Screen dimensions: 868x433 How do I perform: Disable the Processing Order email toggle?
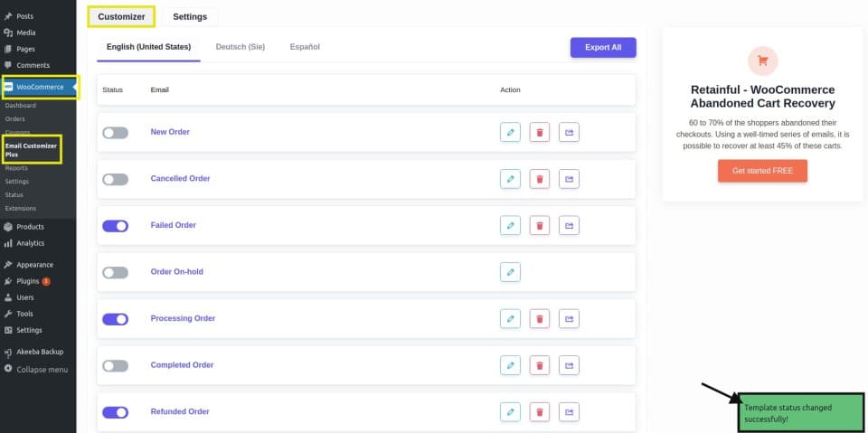pyautogui.click(x=115, y=319)
